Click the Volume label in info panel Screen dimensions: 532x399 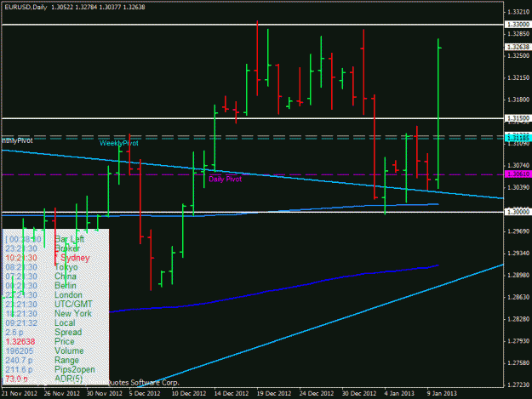tap(69, 351)
